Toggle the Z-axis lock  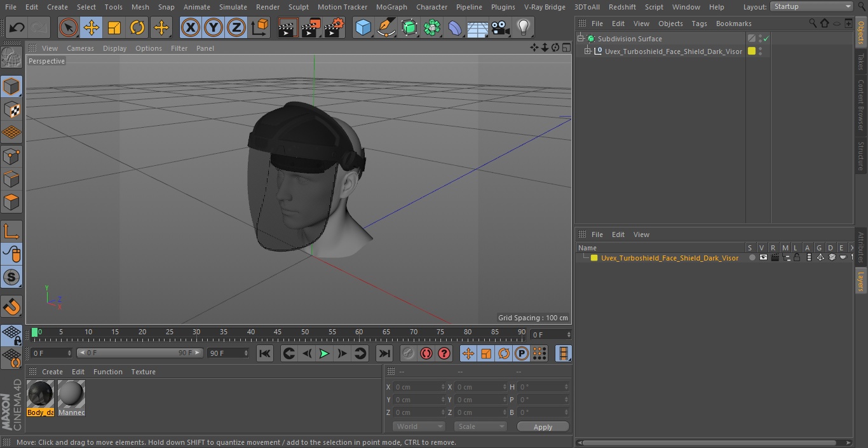(x=236, y=28)
